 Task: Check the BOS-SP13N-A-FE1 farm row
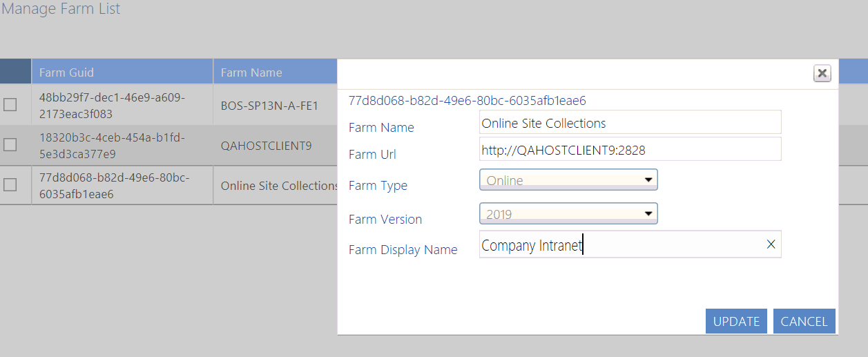click(x=10, y=104)
